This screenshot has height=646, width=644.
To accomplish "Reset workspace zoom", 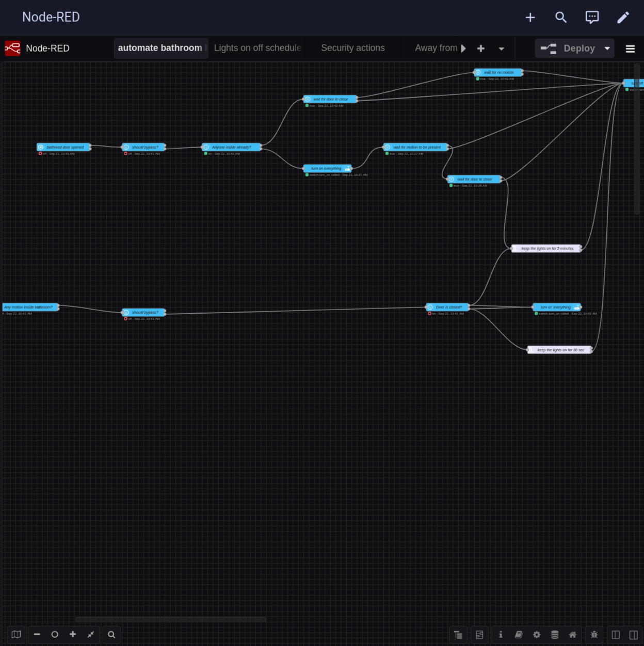I will click(x=55, y=635).
